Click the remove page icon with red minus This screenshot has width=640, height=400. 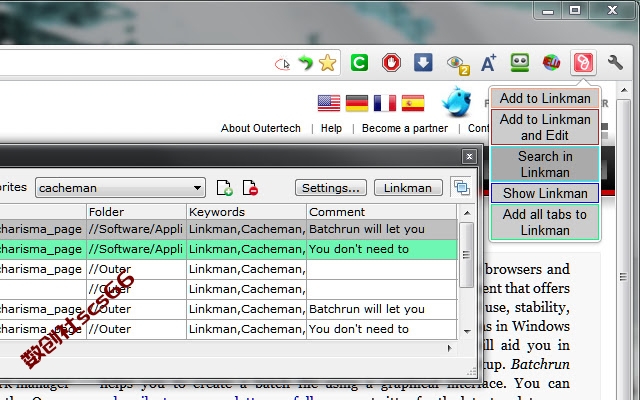(250, 188)
